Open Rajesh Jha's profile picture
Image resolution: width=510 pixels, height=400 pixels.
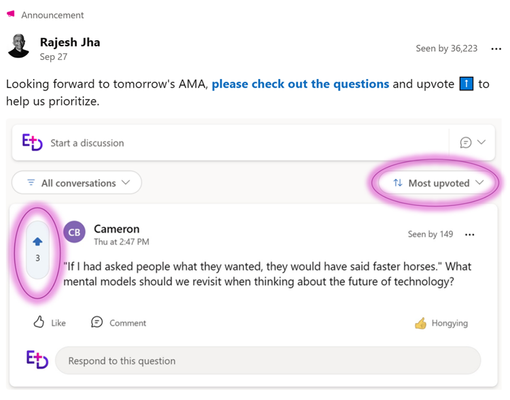19,46
